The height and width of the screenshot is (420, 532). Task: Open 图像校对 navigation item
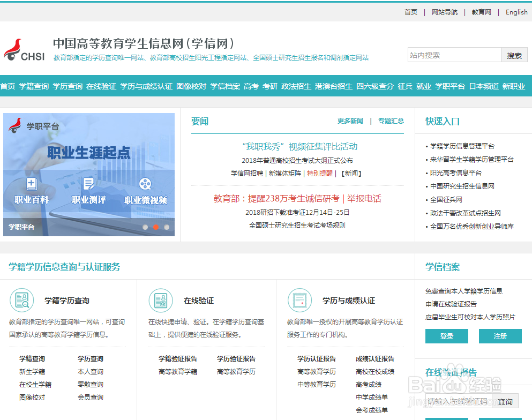(x=191, y=86)
